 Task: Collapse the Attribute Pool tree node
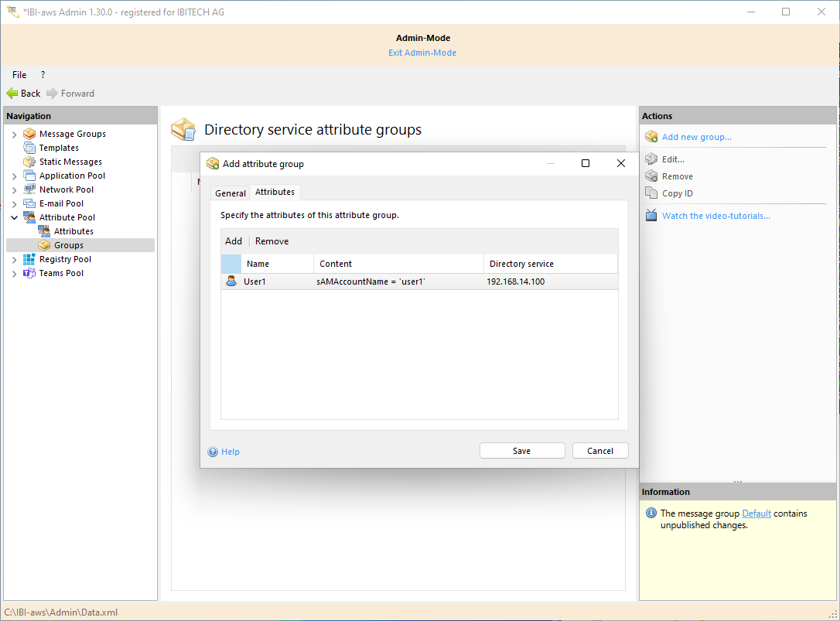(14, 218)
